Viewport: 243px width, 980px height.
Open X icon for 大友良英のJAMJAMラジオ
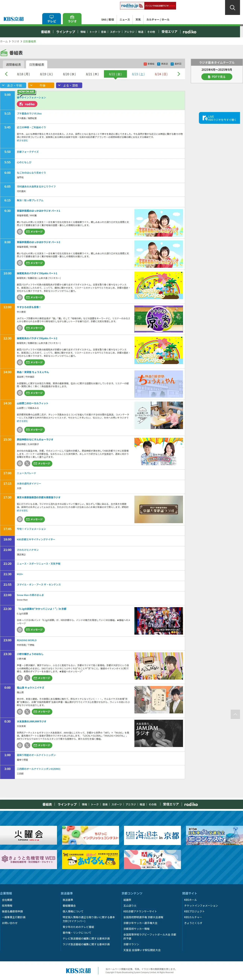(27, 745)
